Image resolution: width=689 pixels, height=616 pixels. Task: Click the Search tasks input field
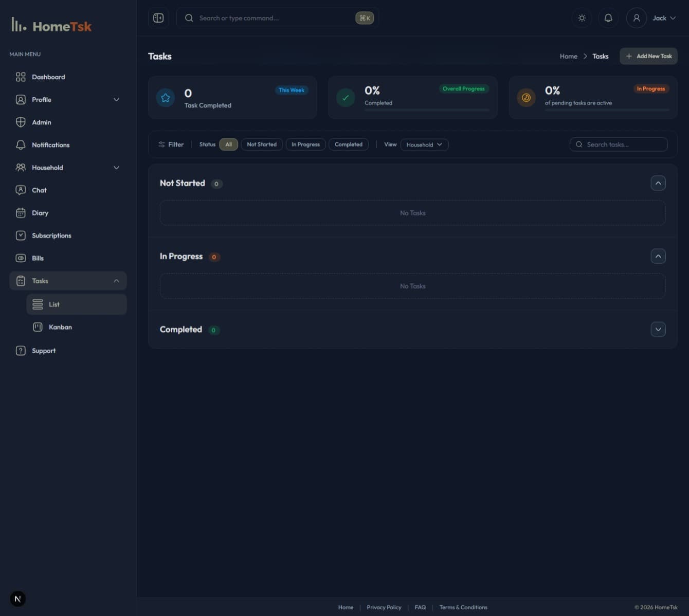622,144
